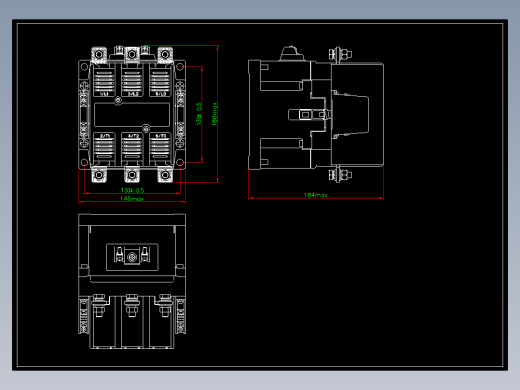Click the vertical 186max height dimension label
Screen dimensions: 520x390
tap(215, 114)
